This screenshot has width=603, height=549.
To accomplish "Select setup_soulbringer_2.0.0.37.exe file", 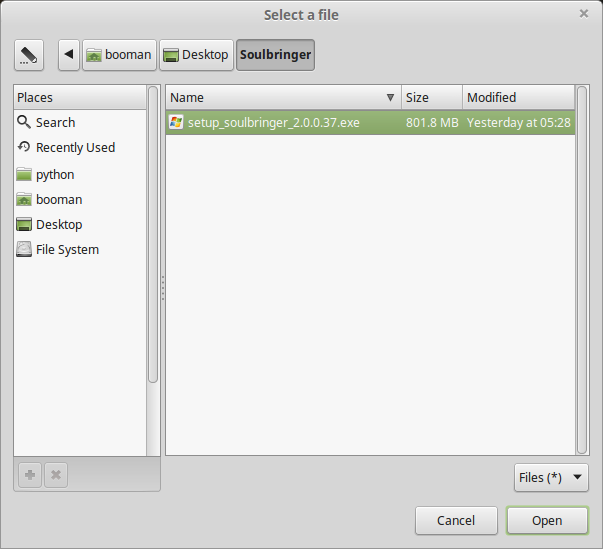I will point(370,123).
